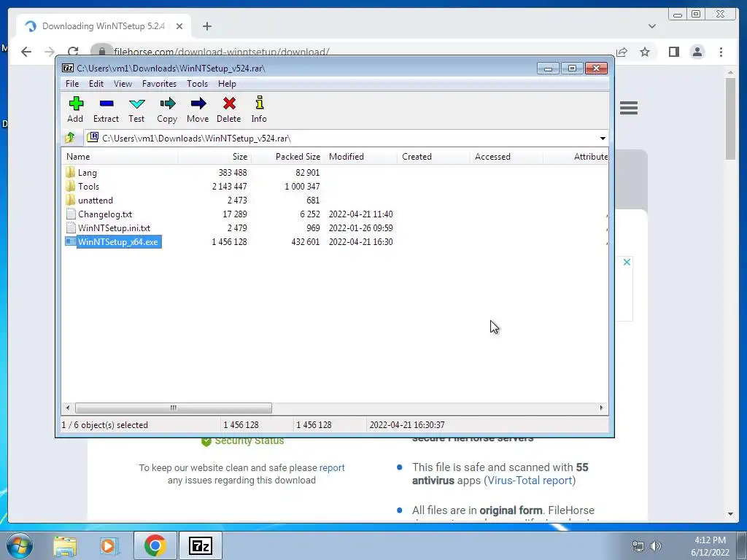747x560 pixels.
Task: Sort by Modified column header
Action: pyautogui.click(x=360, y=157)
